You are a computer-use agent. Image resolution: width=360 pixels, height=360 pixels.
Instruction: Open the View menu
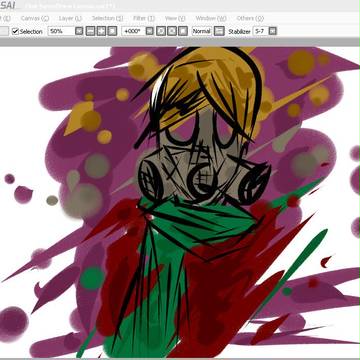[175, 18]
